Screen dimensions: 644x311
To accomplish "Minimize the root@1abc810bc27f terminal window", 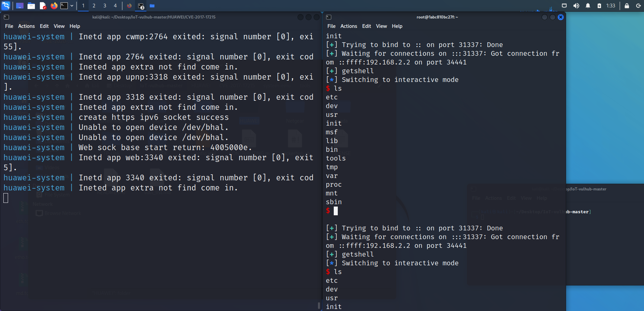I will click(x=545, y=17).
